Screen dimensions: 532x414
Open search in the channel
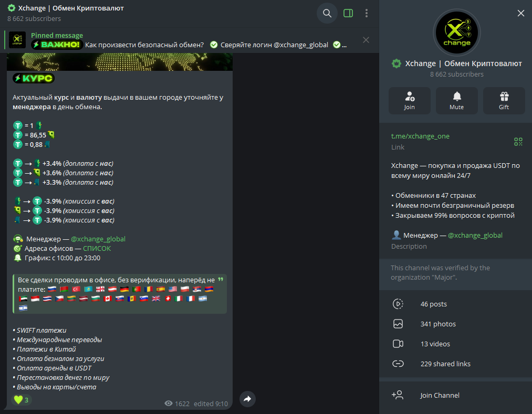click(327, 13)
